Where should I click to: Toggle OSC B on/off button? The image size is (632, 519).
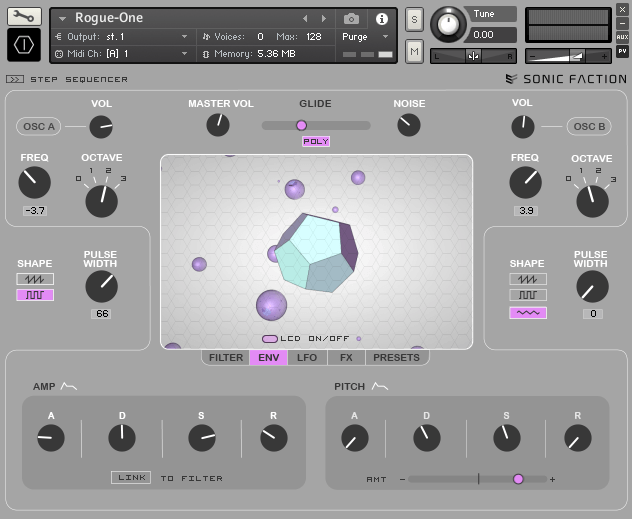click(589, 127)
